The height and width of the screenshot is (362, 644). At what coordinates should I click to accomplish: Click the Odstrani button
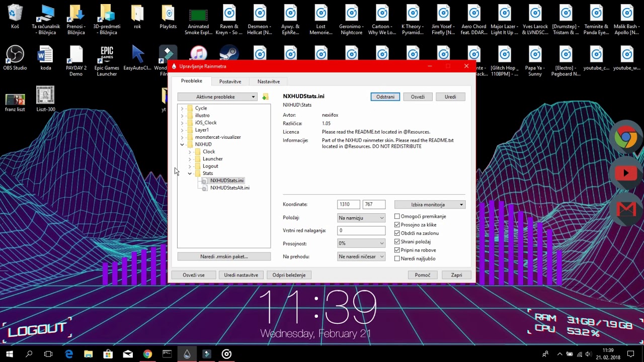[x=385, y=97]
